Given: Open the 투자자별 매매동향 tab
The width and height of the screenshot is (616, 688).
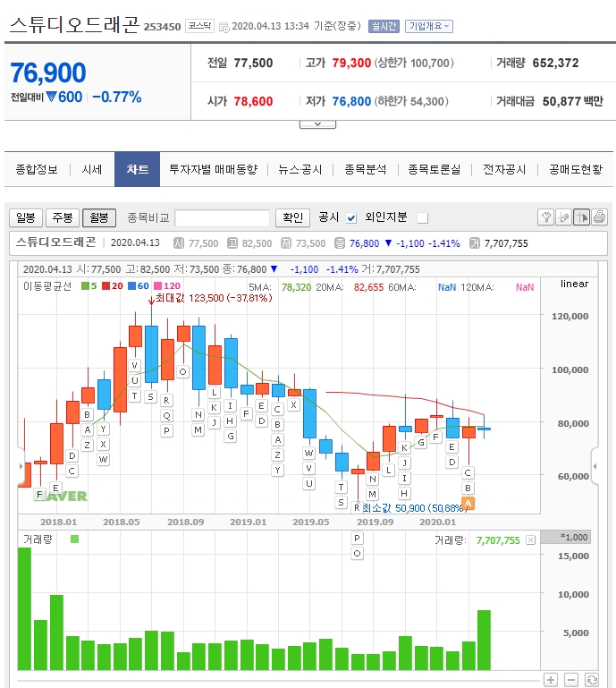Looking at the screenshot, I should (214, 169).
